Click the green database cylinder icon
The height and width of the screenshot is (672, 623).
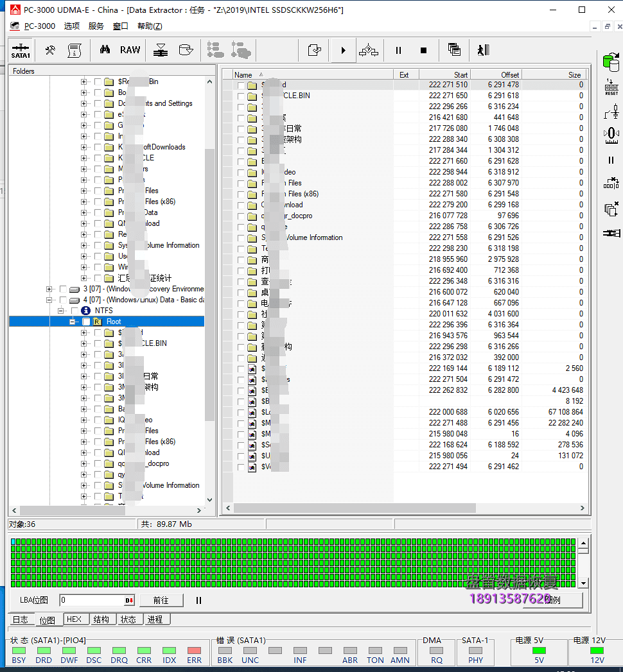tap(611, 62)
